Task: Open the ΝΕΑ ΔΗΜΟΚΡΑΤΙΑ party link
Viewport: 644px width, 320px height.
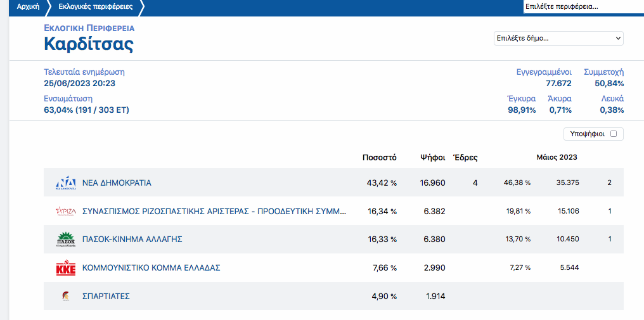Action: tap(117, 183)
